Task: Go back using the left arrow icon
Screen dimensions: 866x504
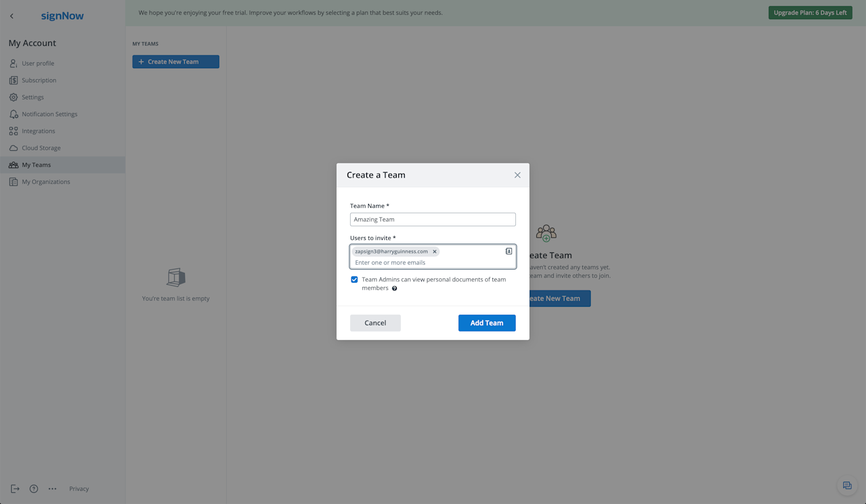Action: [x=12, y=16]
